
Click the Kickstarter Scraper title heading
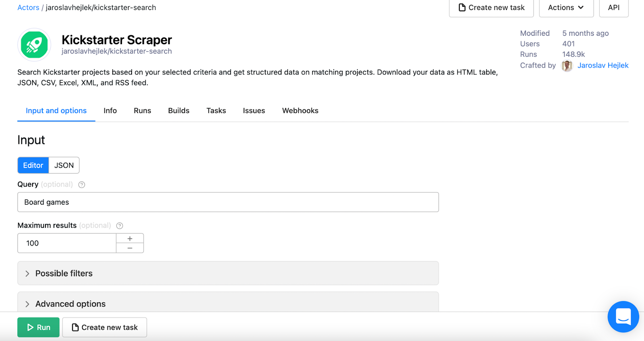click(117, 40)
